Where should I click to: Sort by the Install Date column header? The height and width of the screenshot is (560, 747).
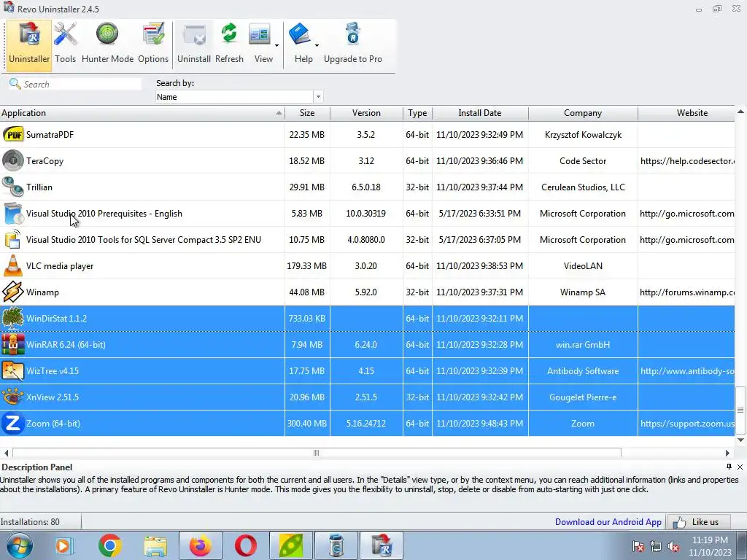(x=480, y=113)
